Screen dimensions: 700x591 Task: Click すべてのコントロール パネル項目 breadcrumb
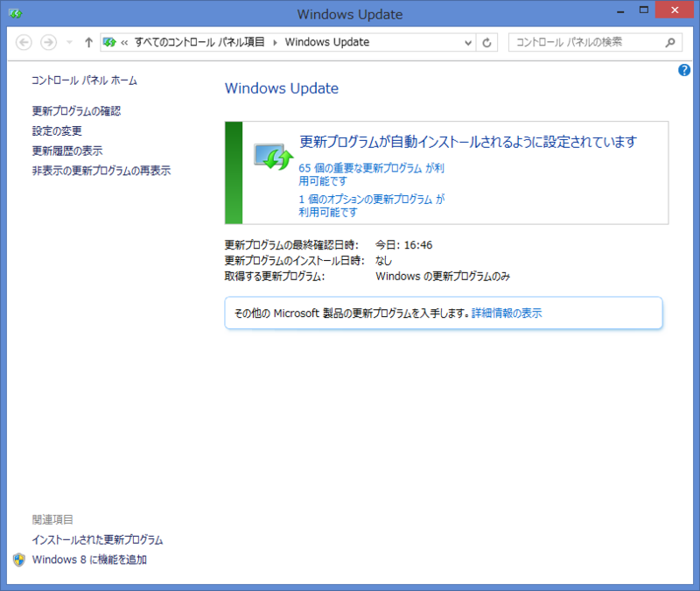click(199, 42)
